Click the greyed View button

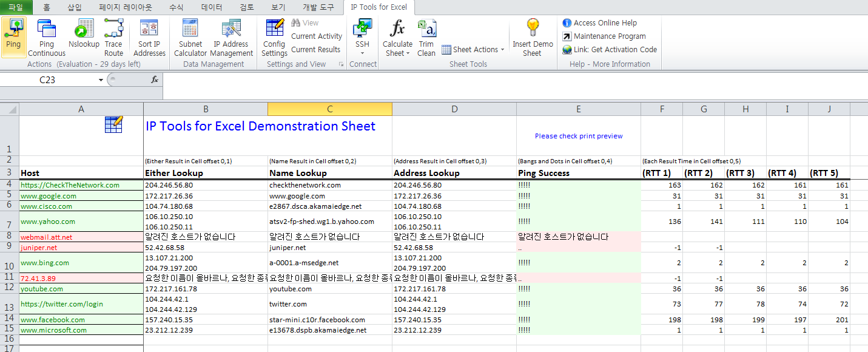pos(304,23)
